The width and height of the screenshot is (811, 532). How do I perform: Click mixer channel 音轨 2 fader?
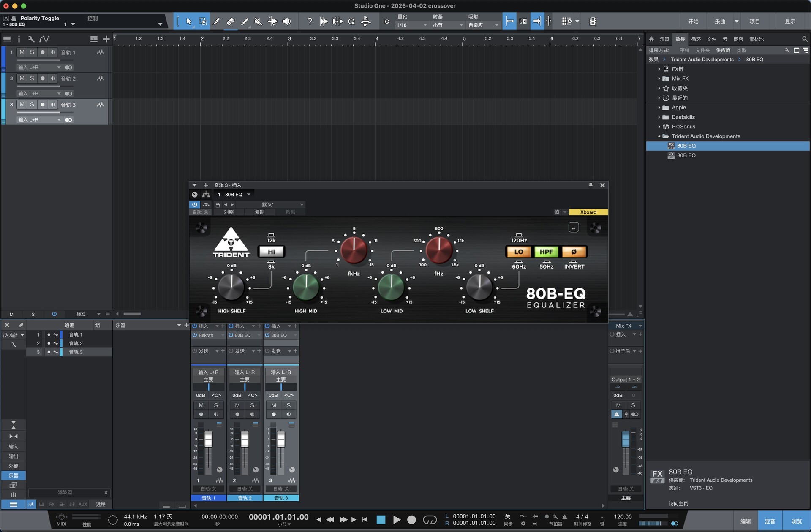coord(245,439)
